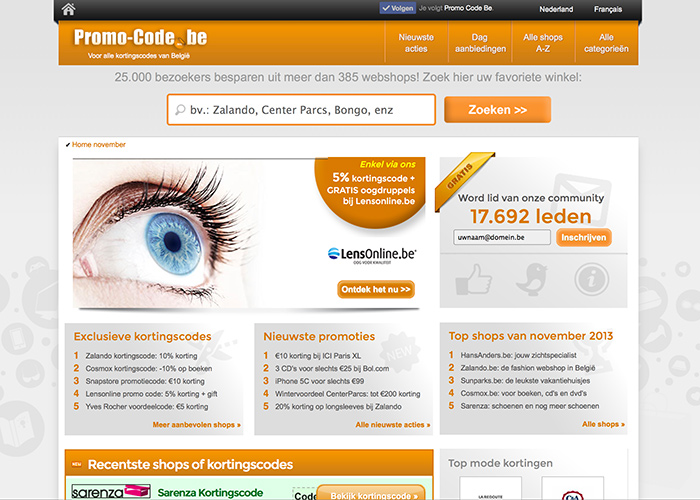
Task: Switch language to Nederland
Action: coord(556,9)
